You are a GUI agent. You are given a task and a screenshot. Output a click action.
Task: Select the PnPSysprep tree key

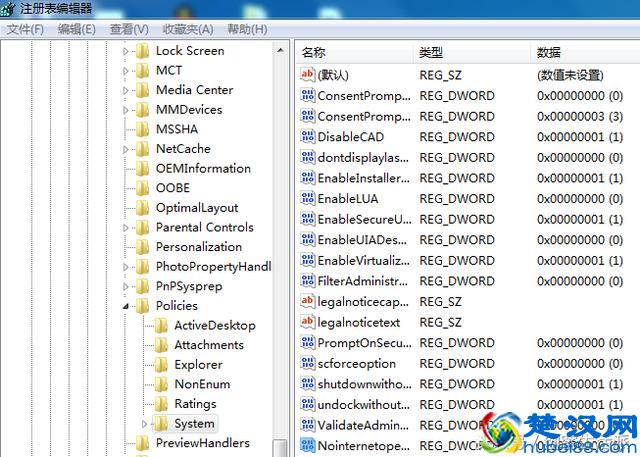pos(189,286)
